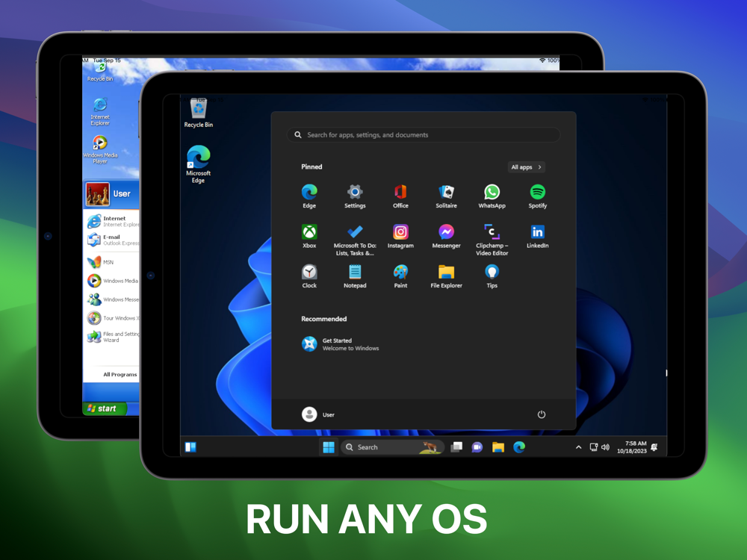Open Instagram pinned app
Viewport: 747px width, 560px height.
coord(400,236)
